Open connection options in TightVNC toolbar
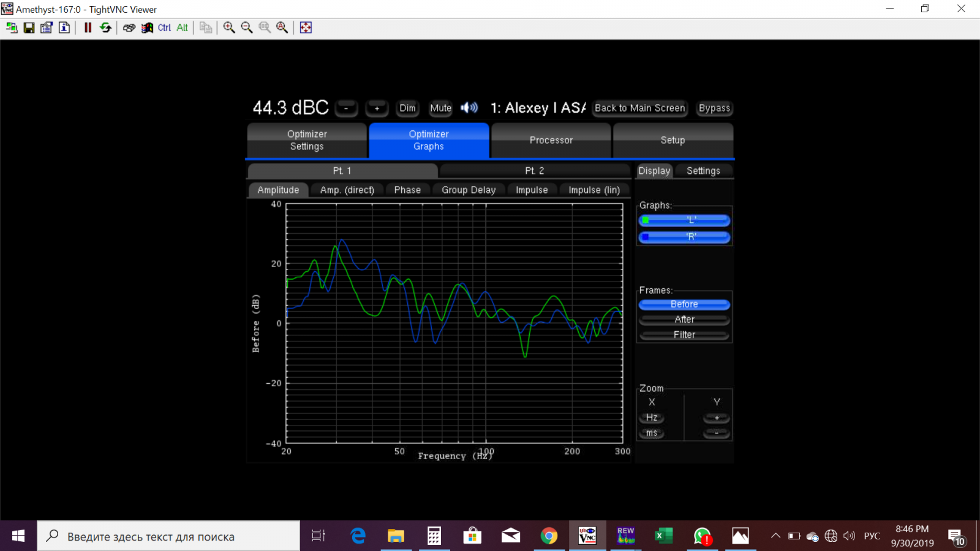This screenshot has width=980, height=551. [47, 28]
